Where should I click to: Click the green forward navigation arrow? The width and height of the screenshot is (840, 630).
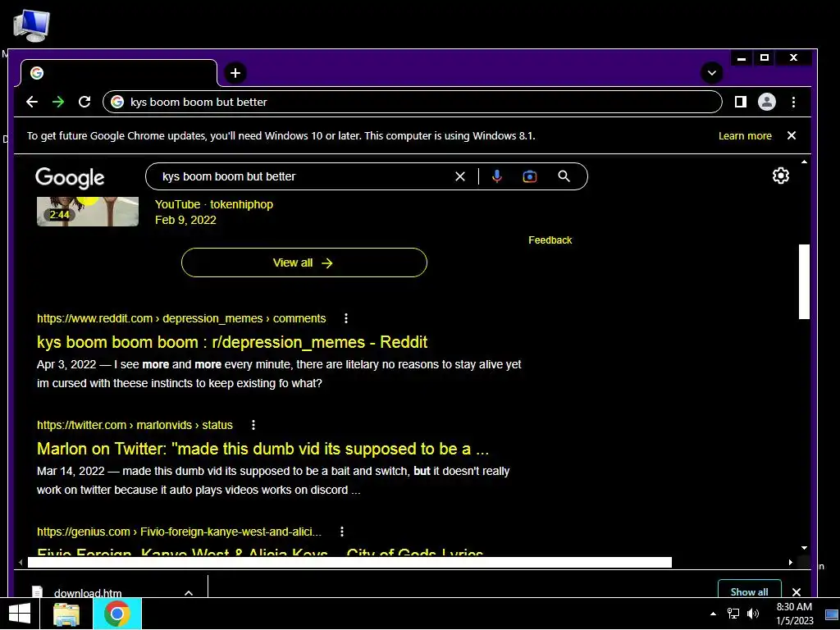click(x=58, y=102)
